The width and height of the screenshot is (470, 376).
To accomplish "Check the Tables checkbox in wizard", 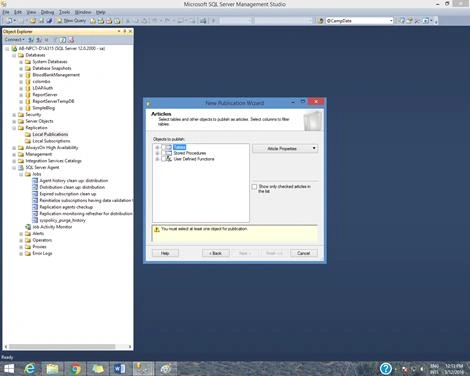I will pyautogui.click(x=163, y=147).
